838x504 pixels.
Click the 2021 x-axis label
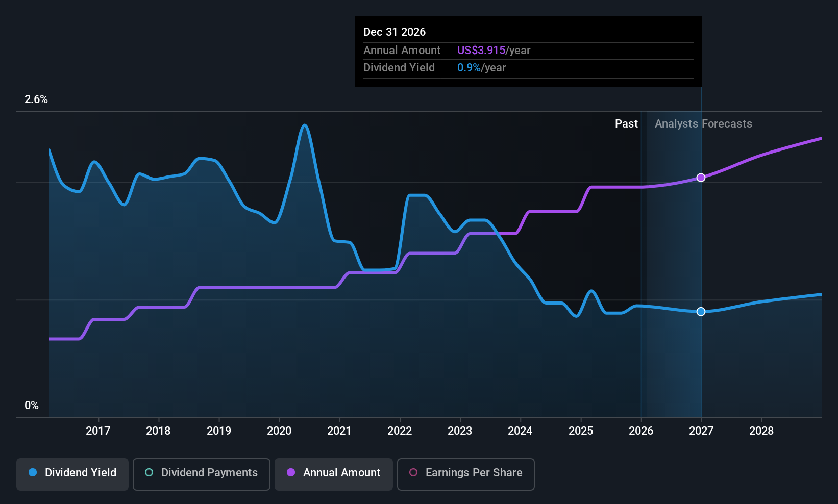pos(339,431)
